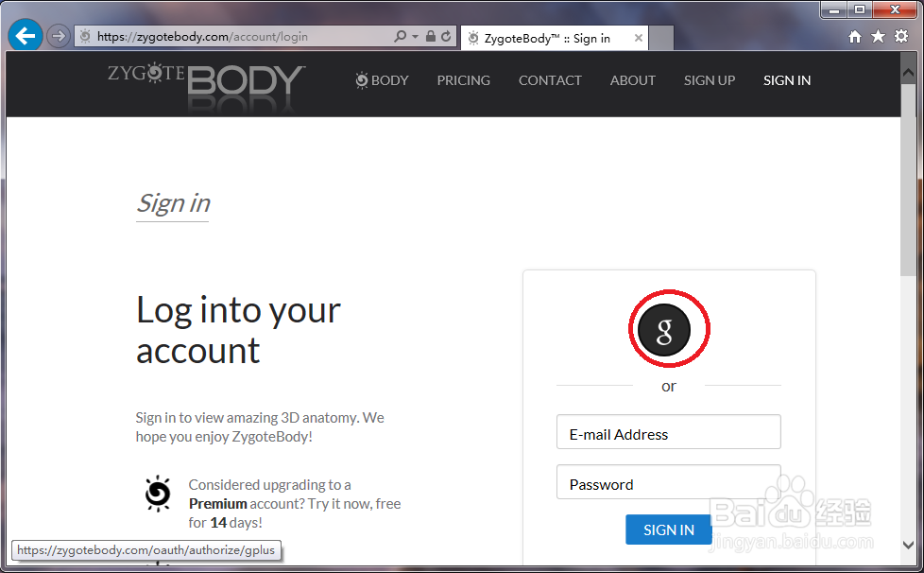924x573 pixels.
Task: Minimize the browser window
Action: tap(834, 10)
